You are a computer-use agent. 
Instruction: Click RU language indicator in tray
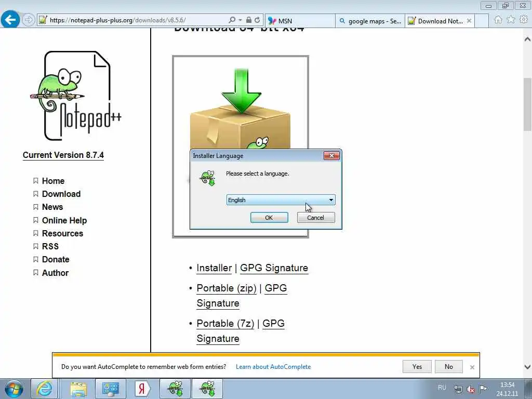click(442, 388)
